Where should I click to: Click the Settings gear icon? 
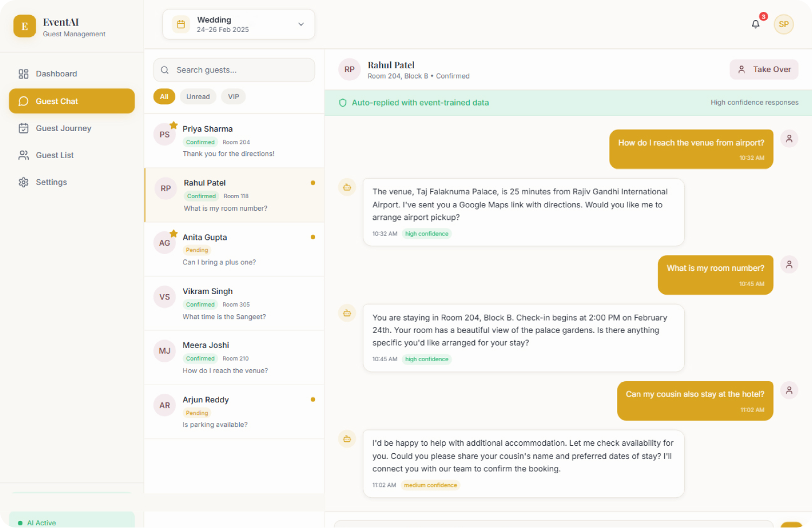click(x=23, y=182)
